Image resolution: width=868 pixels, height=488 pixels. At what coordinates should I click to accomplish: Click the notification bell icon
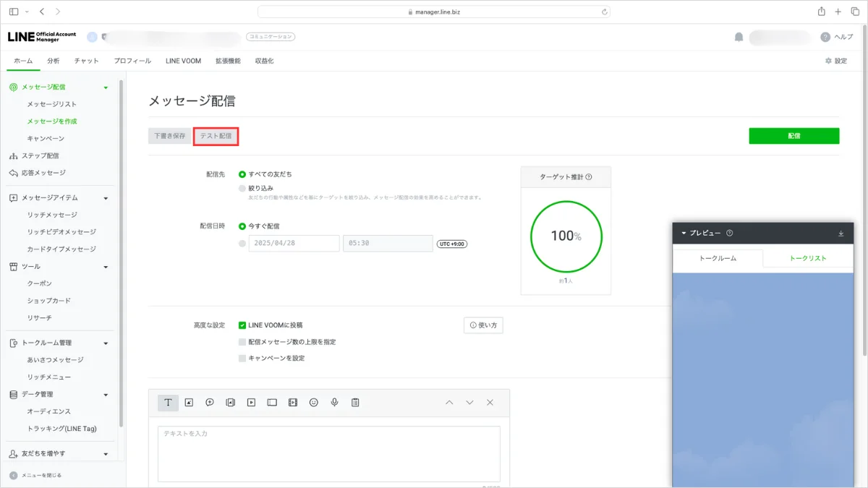tap(739, 37)
